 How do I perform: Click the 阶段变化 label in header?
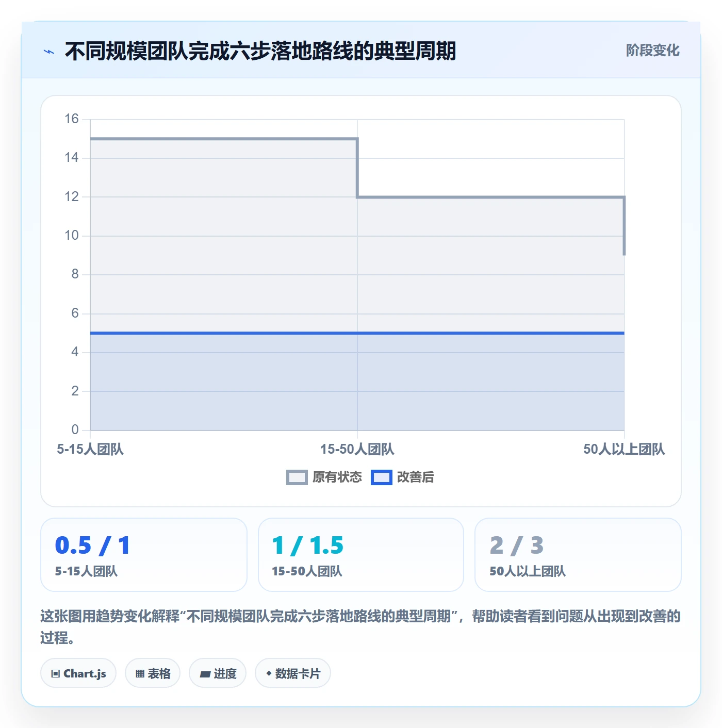[x=652, y=51]
